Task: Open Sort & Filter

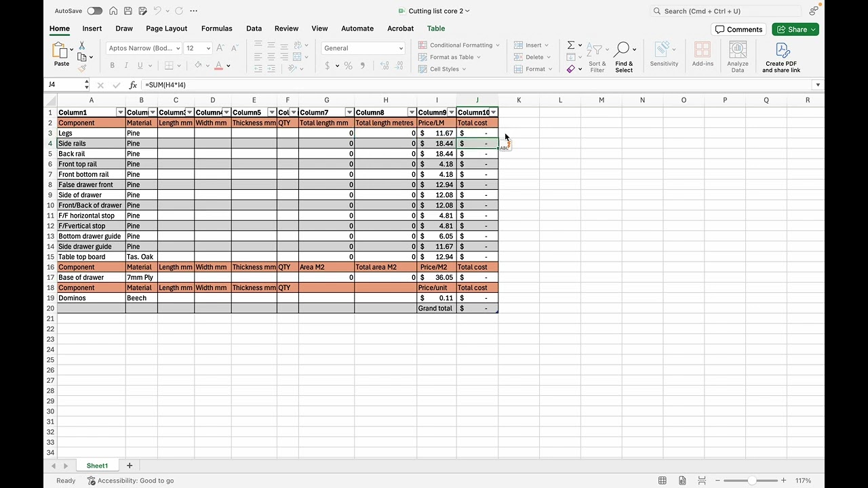Action: 597,57
